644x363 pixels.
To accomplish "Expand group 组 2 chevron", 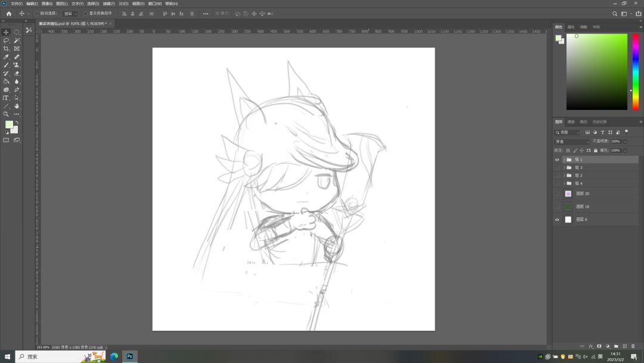I will pos(564,176).
